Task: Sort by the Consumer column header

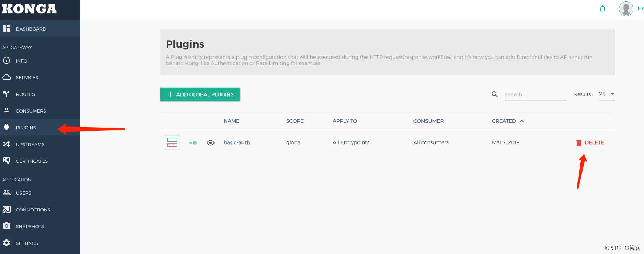Action: pos(428,121)
